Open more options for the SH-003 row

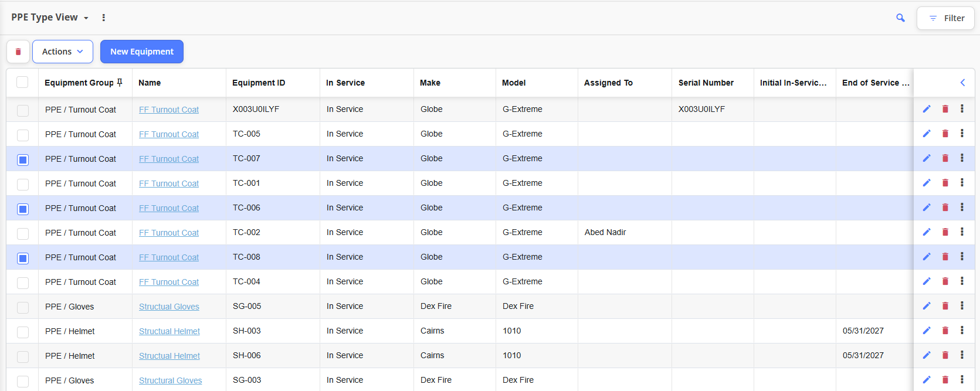(962, 331)
